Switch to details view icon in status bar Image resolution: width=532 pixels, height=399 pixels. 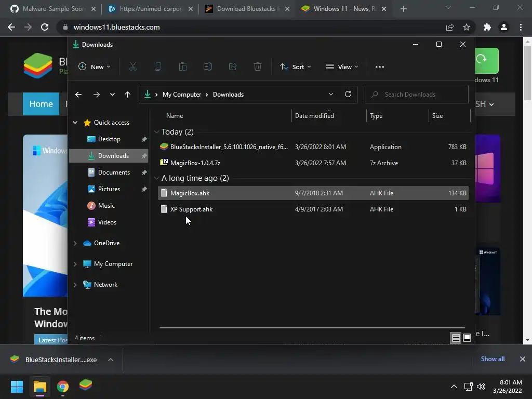pos(456,338)
